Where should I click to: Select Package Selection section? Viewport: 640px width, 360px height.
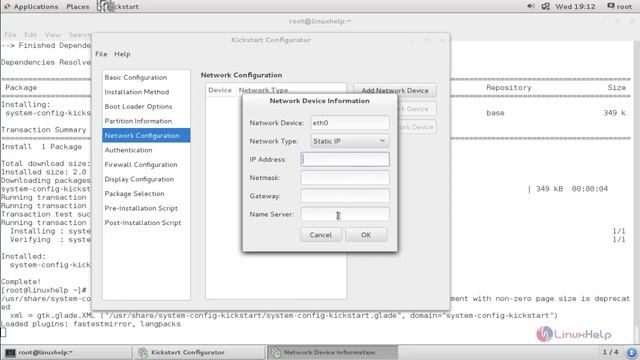tap(146, 193)
